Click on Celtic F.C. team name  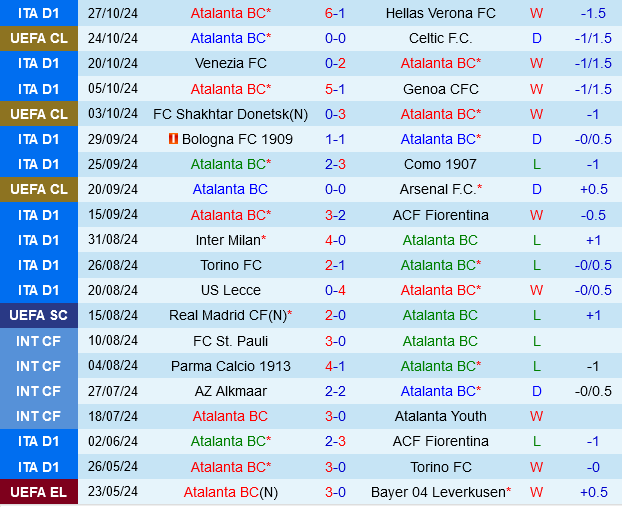(440, 38)
